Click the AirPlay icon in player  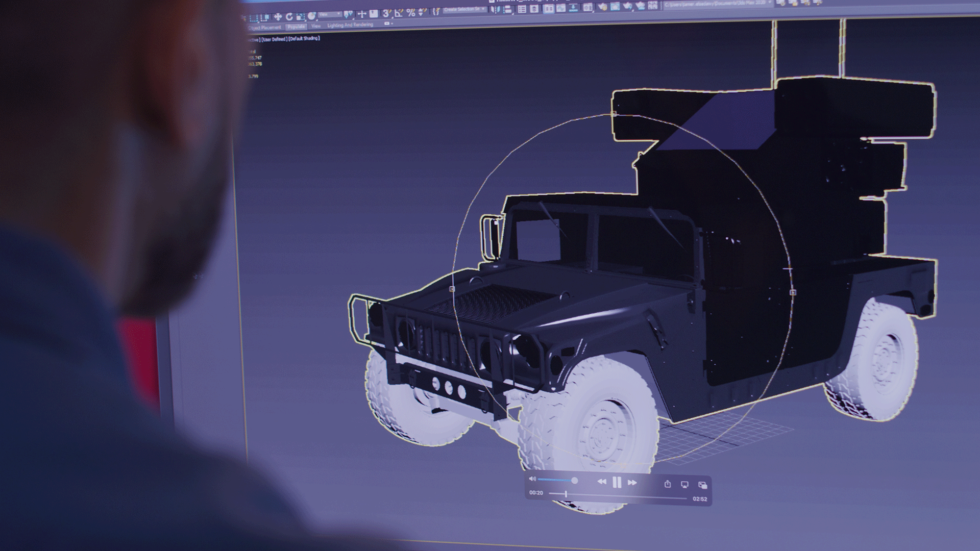tap(685, 484)
